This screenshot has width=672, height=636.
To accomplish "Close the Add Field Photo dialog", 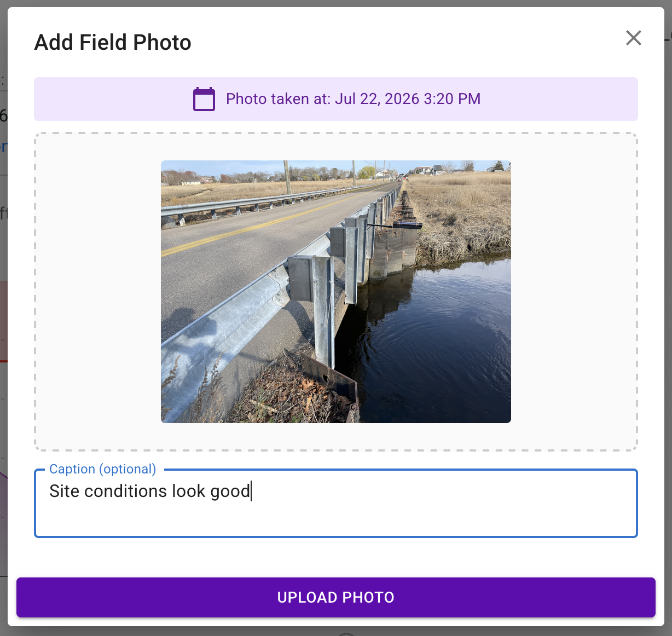I will point(633,38).
